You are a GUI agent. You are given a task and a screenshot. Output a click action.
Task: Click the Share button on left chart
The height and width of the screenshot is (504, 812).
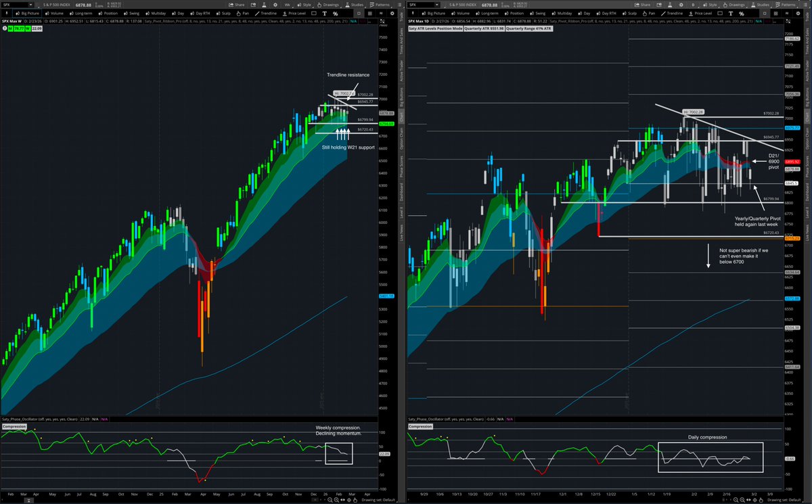click(237, 5)
